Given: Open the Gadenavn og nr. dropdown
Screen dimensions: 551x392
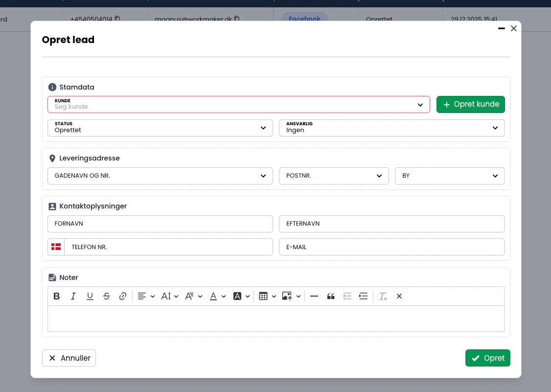Looking at the screenshot, I should [x=160, y=176].
